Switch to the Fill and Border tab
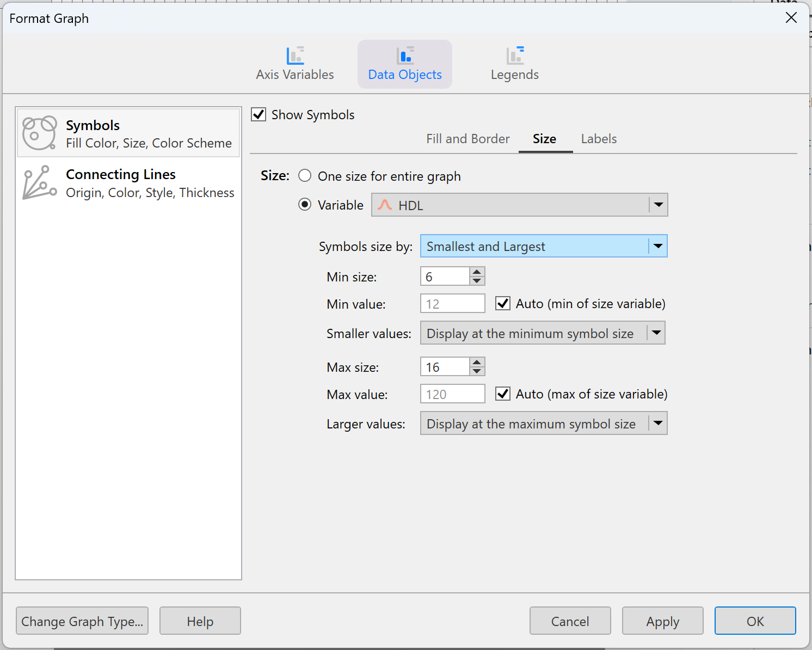812x650 pixels. pyautogui.click(x=467, y=139)
